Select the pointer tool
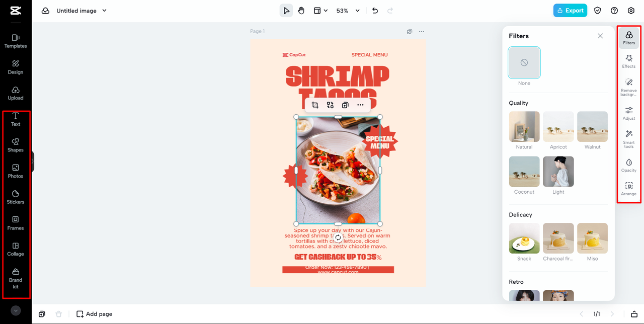Viewport: 644px width, 324px height. pyautogui.click(x=286, y=11)
